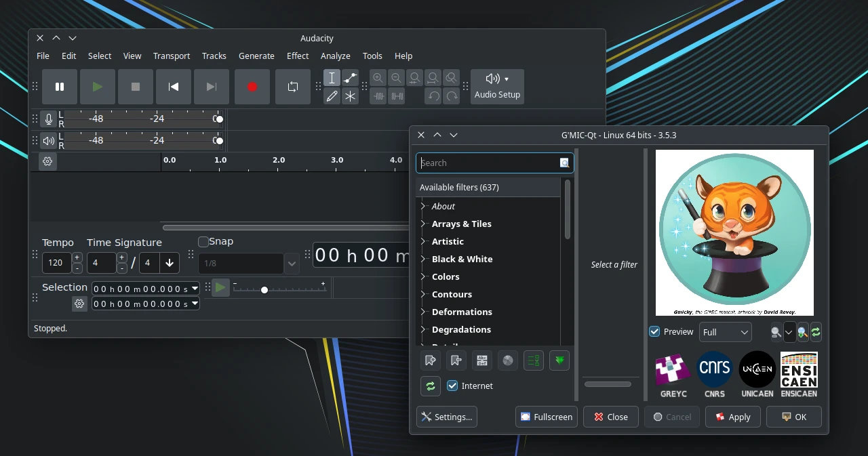The height and width of the screenshot is (456, 868).
Task: Enable the Snap checkbox
Action: (203, 242)
